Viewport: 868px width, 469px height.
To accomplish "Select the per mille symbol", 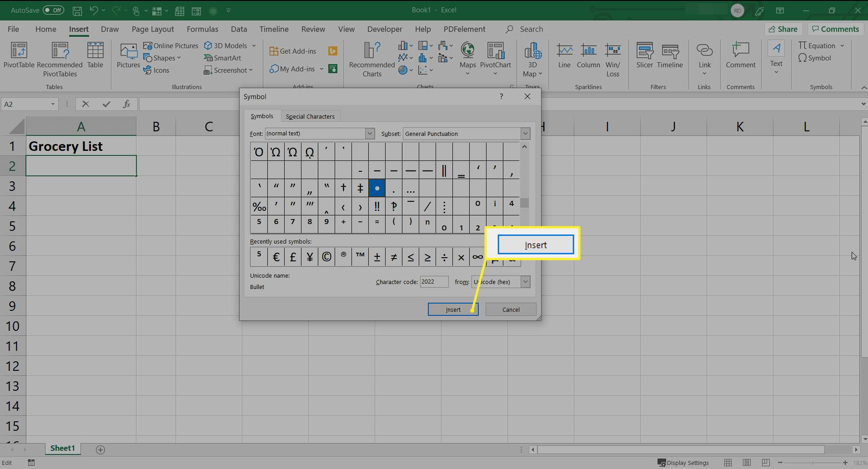I will tap(259, 207).
